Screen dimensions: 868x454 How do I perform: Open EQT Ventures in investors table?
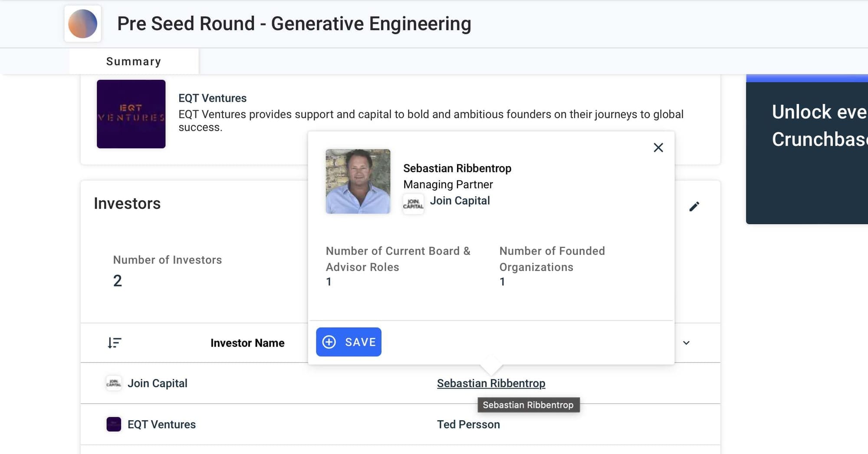click(x=161, y=424)
